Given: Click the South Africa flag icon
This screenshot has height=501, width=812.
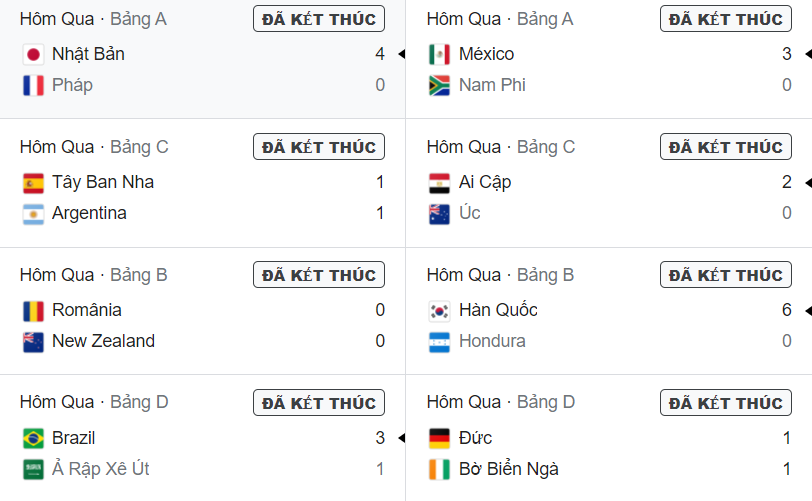Looking at the screenshot, I should (x=440, y=85).
